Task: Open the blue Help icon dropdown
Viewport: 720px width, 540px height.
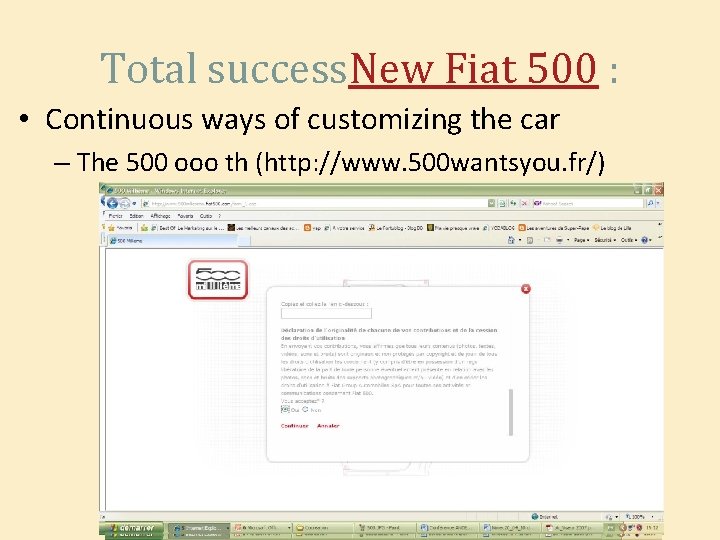Action: (x=646, y=240)
